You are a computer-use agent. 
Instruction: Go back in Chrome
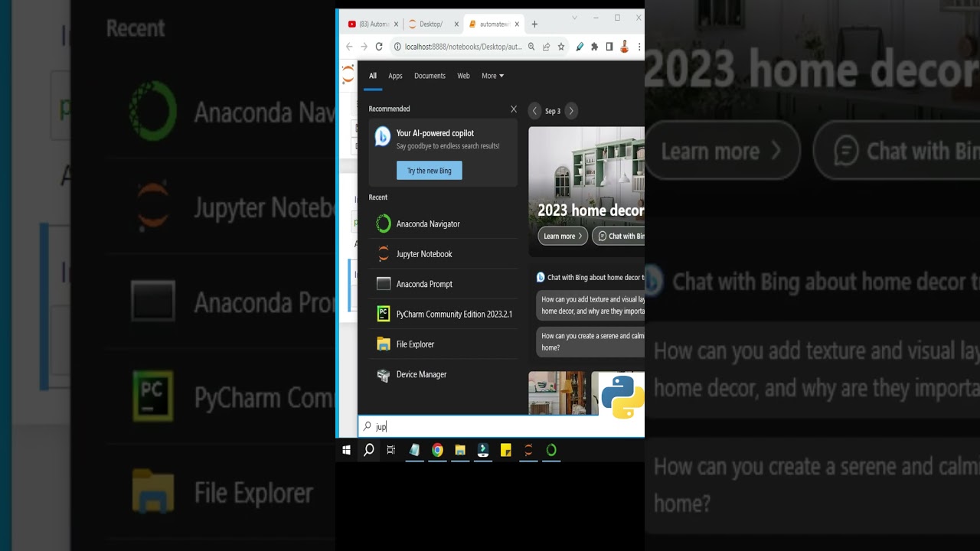[349, 47]
